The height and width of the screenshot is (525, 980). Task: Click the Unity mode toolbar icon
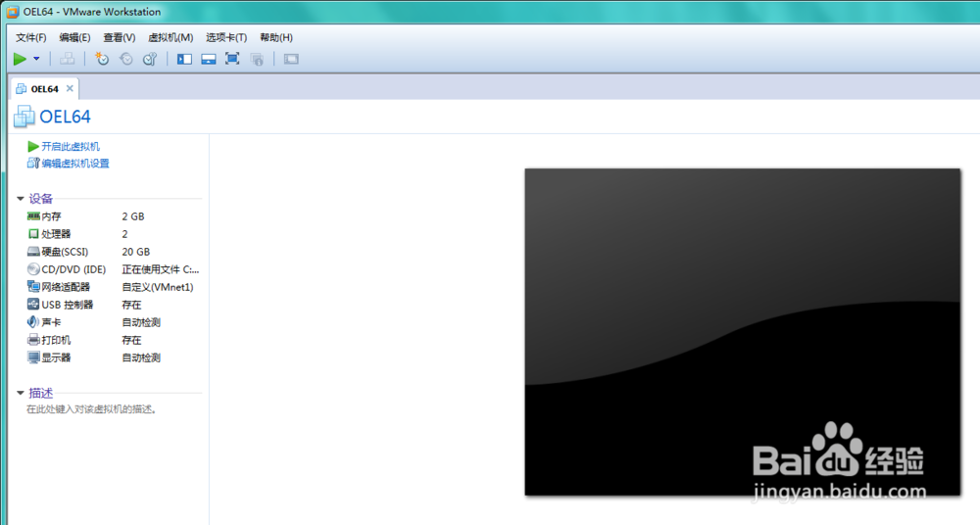(x=256, y=59)
